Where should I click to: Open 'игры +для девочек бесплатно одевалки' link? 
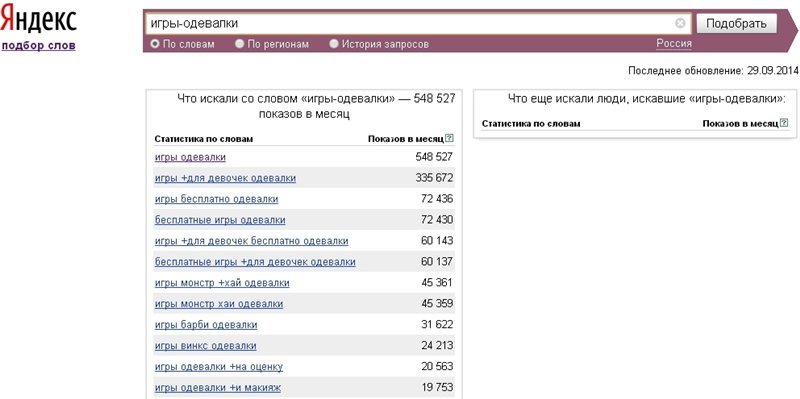pos(252,241)
